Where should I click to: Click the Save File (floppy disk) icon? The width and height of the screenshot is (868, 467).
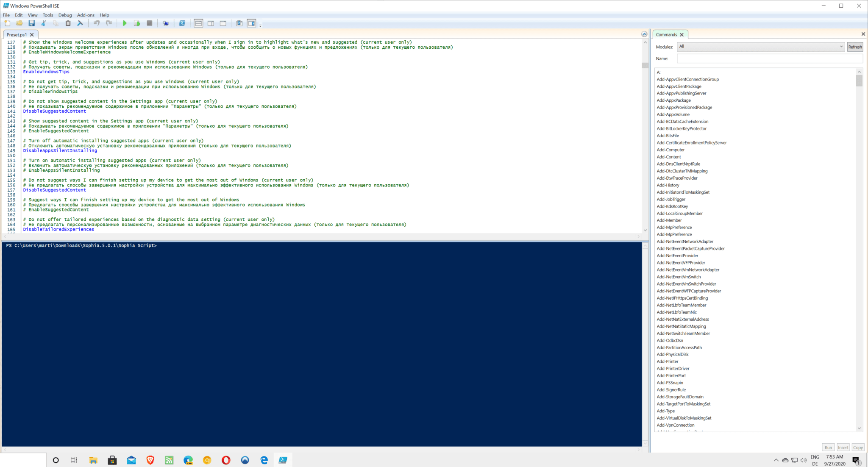(31, 23)
